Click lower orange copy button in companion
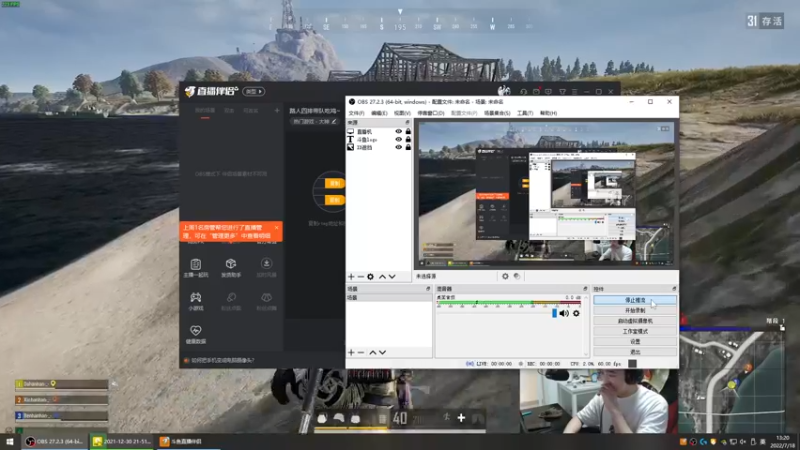The height and width of the screenshot is (450, 800). [x=335, y=200]
